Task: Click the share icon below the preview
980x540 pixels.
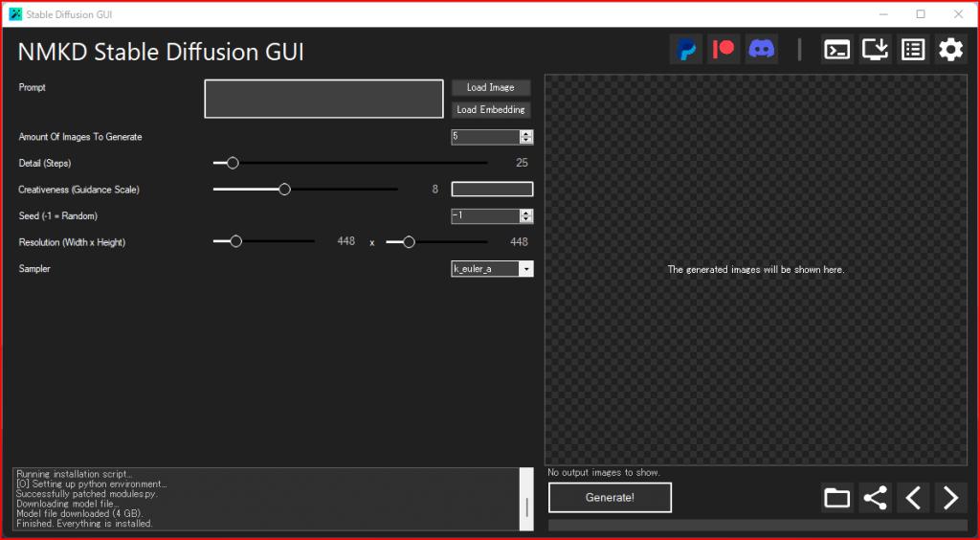Action: coord(875,498)
